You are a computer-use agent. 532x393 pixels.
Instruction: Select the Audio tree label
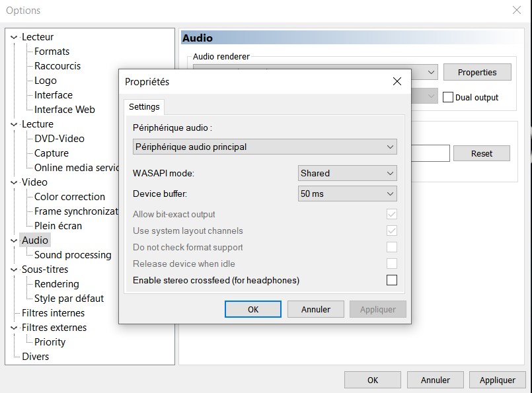(x=35, y=240)
